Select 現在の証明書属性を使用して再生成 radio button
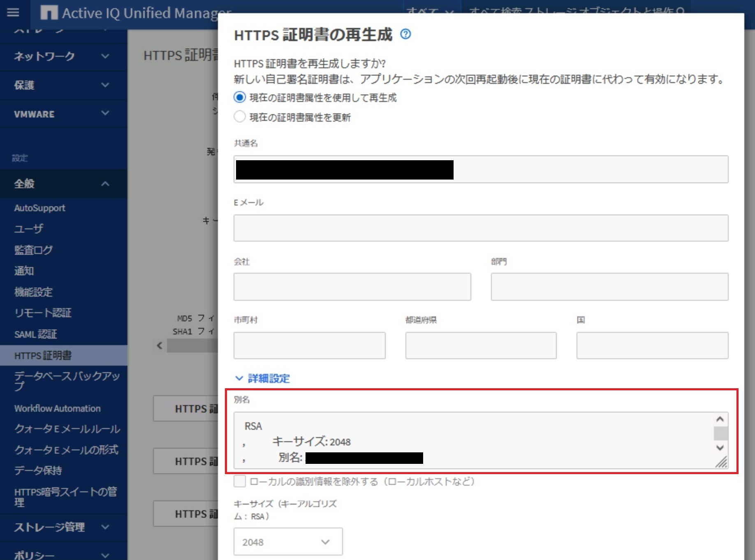The height and width of the screenshot is (560, 755). click(240, 97)
